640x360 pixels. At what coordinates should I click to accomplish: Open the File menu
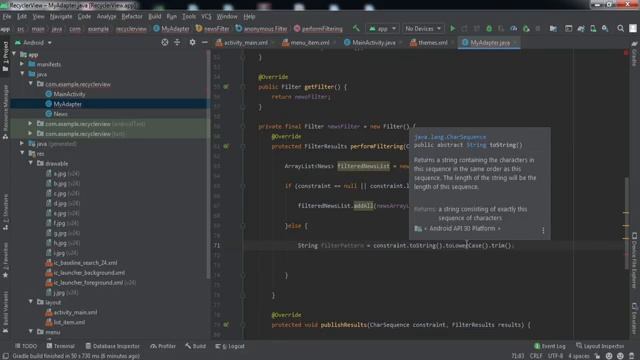[x=7, y=17]
